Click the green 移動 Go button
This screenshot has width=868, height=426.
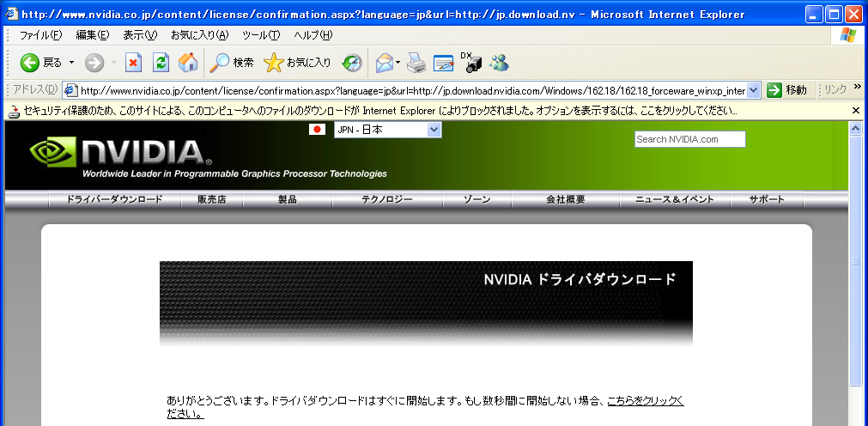coord(787,90)
